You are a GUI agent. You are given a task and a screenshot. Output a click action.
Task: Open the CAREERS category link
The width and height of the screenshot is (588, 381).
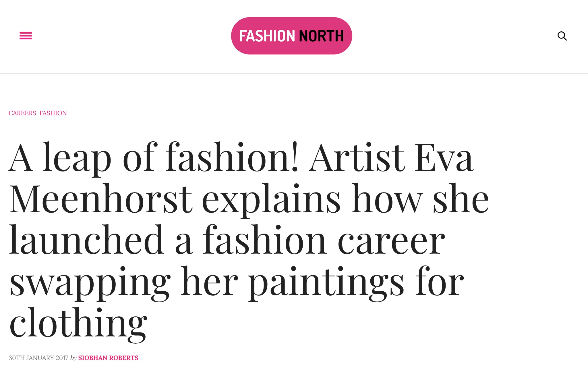tap(22, 113)
